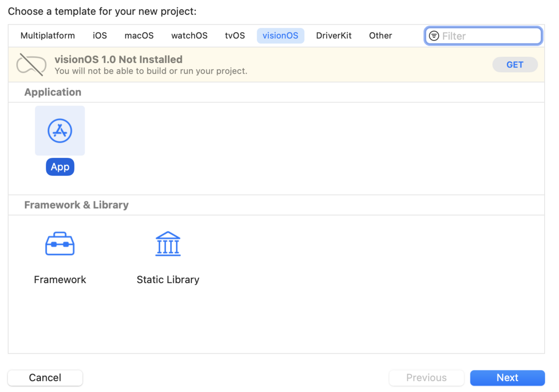Click the App template label
The width and height of the screenshot is (559, 392).
click(x=60, y=167)
